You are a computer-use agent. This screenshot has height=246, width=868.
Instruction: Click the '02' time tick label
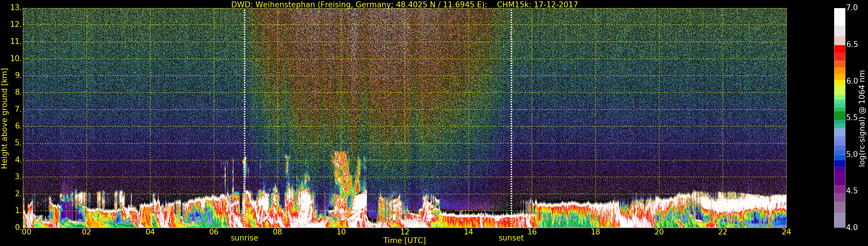pyautogui.click(x=87, y=232)
